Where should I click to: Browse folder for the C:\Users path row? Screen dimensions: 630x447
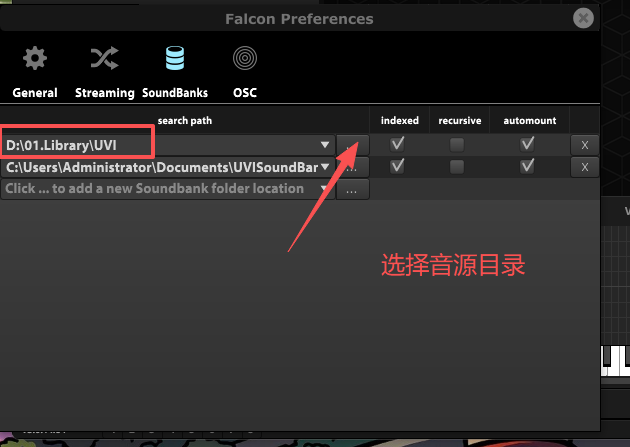click(x=352, y=167)
